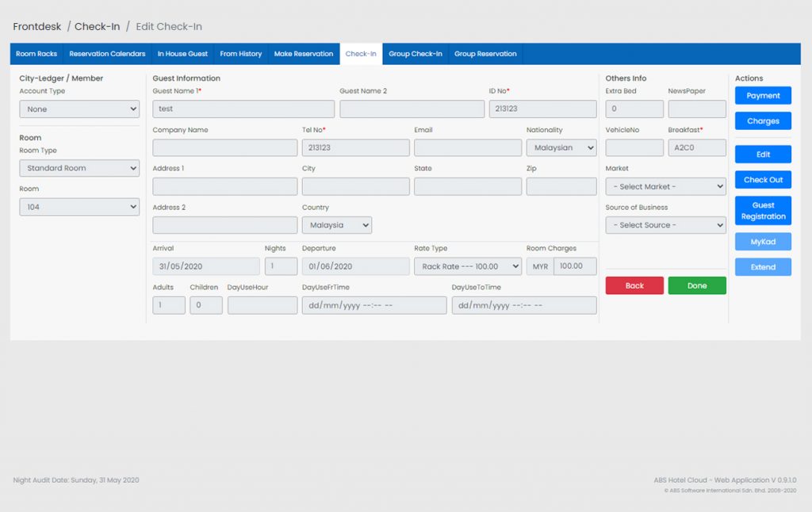Click the Guest Name 1 field
Image resolution: width=812 pixels, height=512 pixels.
pyautogui.click(x=243, y=109)
